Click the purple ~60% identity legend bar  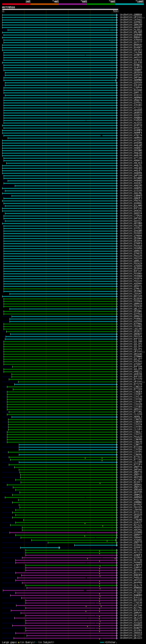[73, 4]
